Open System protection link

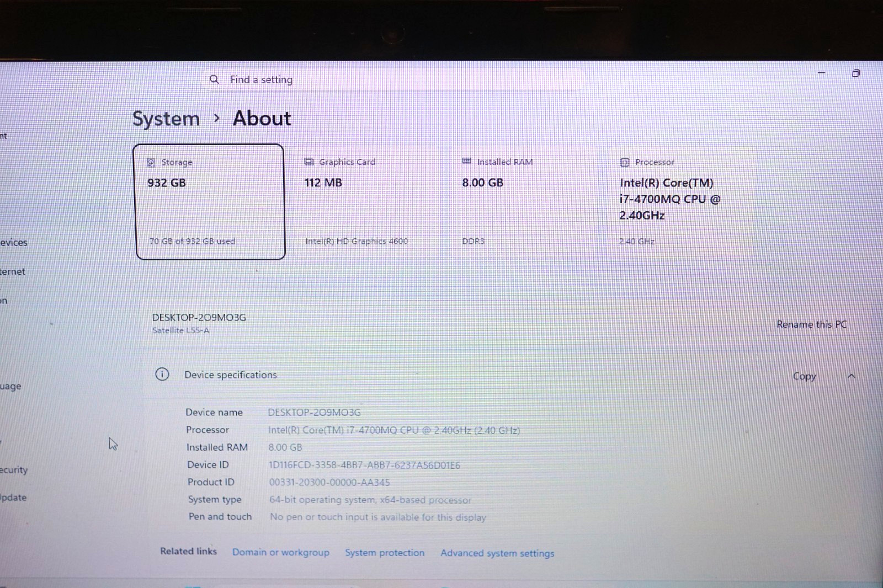pyautogui.click(x=385, y=553)
